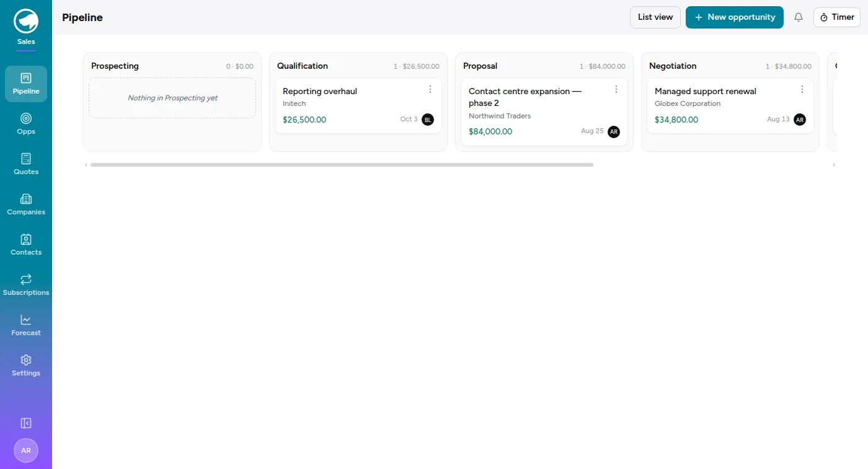Open options menu for Contact centre expansion card

(616, 89)
